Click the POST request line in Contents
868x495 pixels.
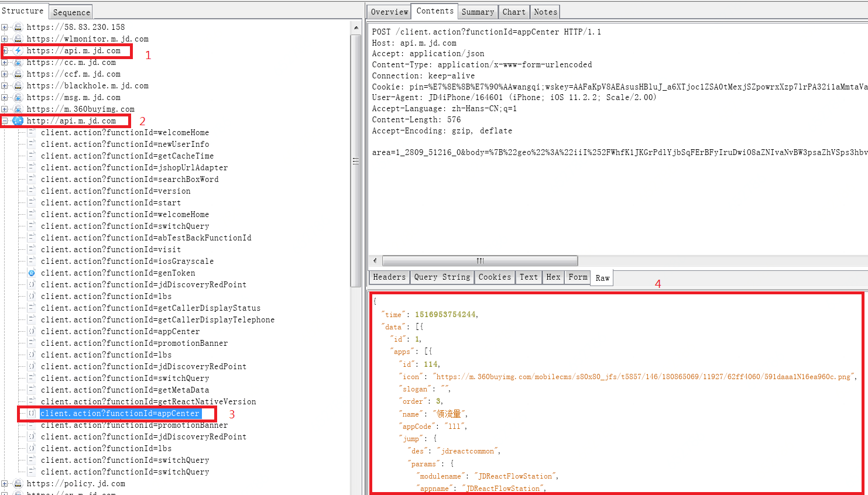click(486, 32)
